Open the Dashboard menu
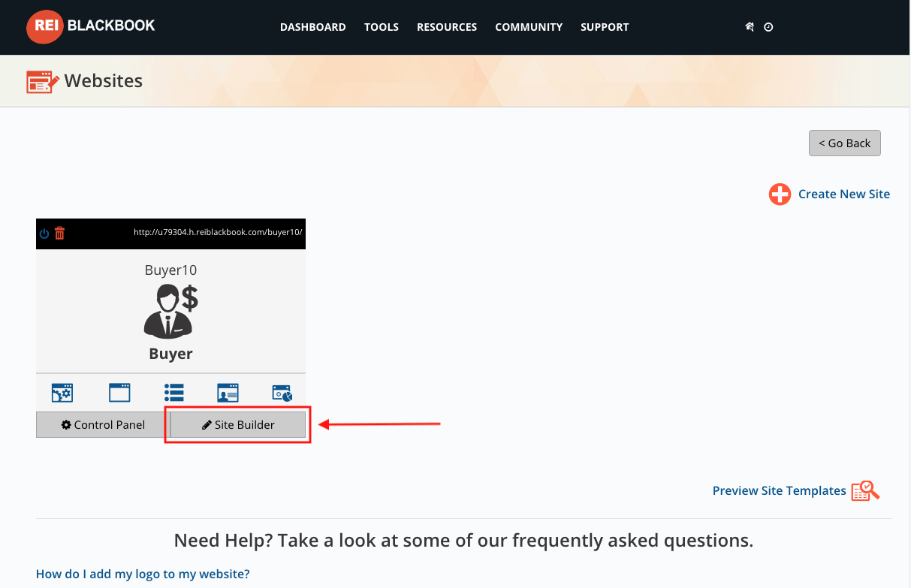This screenshot has width=911, height=588. [x=312, y=27]
